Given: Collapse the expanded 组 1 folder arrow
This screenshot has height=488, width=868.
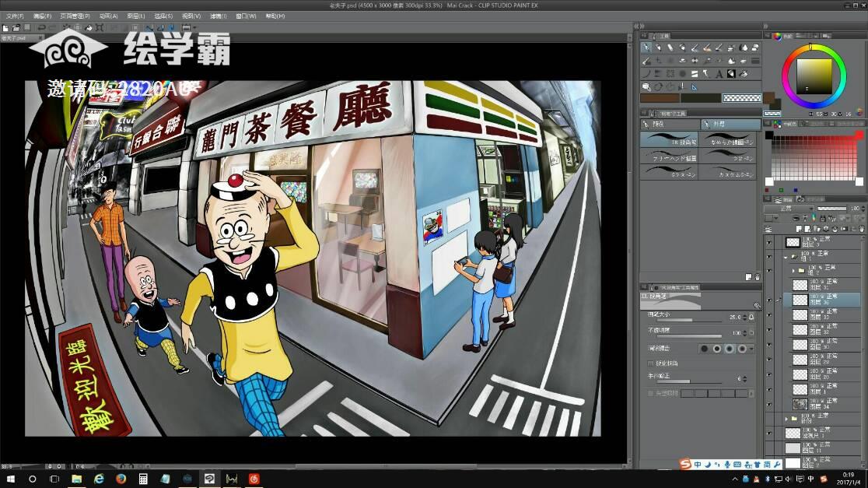Looking at the screenshot, I should point(786,257).
